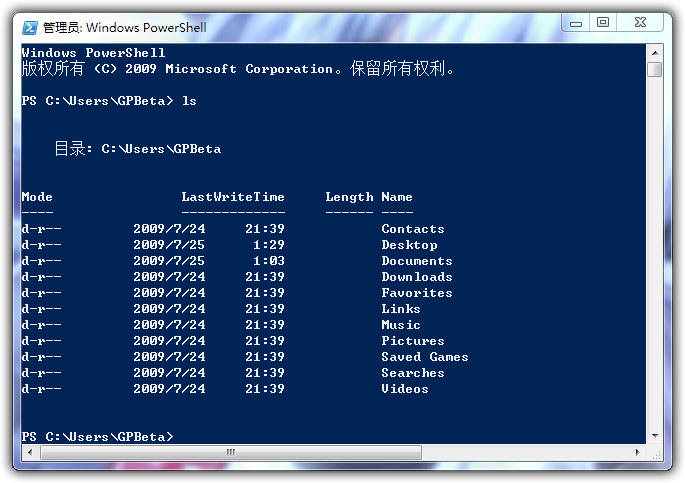Screen dimensions: 685x483
Task: Click the vertical scrollbar thumb
Action: pyautogui.click(x=654, y=69)
